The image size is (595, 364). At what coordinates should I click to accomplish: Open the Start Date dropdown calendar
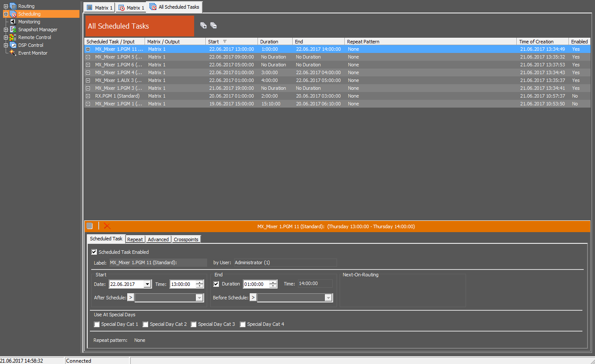pos(147,284)
